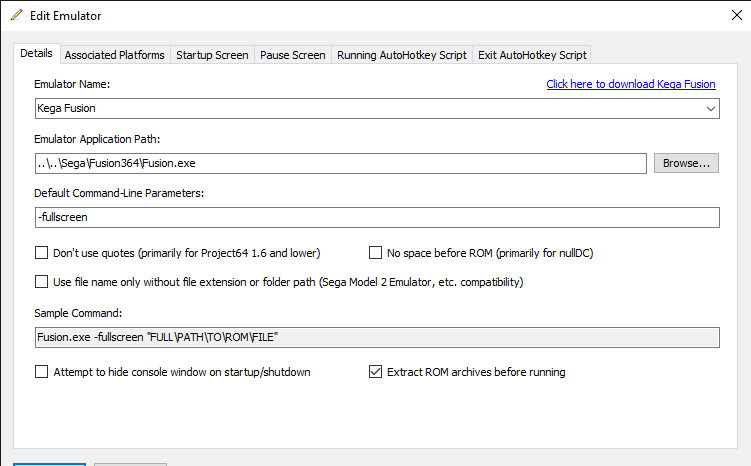Close the Edit Emulator dialog
The height and width of the screenshot is (466, 751).
click(x=737, y=15)
